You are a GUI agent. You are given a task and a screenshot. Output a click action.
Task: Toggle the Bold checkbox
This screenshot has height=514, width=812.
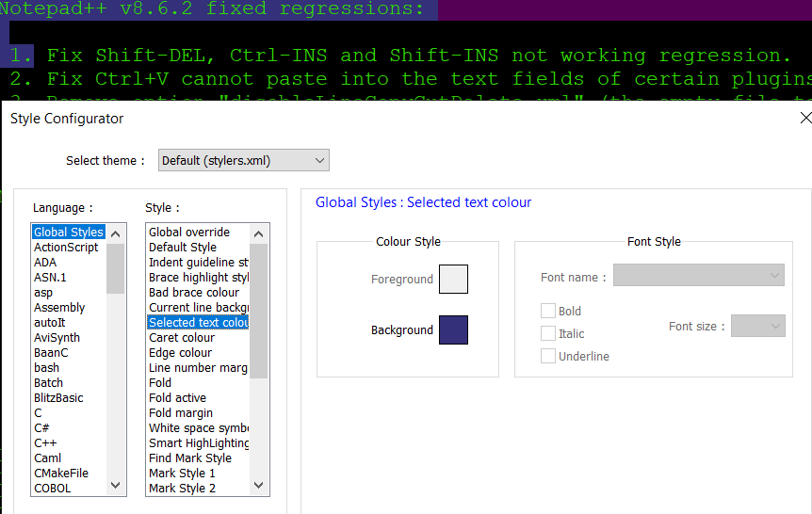click(548, 311)
